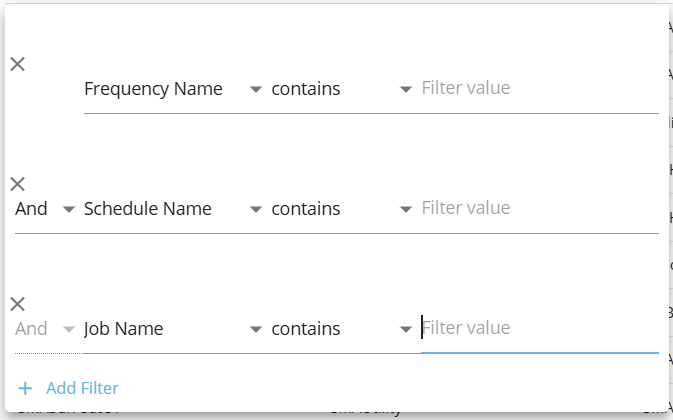Delete the Job Name filter row
673x420 pixels.
coord(17,304)
